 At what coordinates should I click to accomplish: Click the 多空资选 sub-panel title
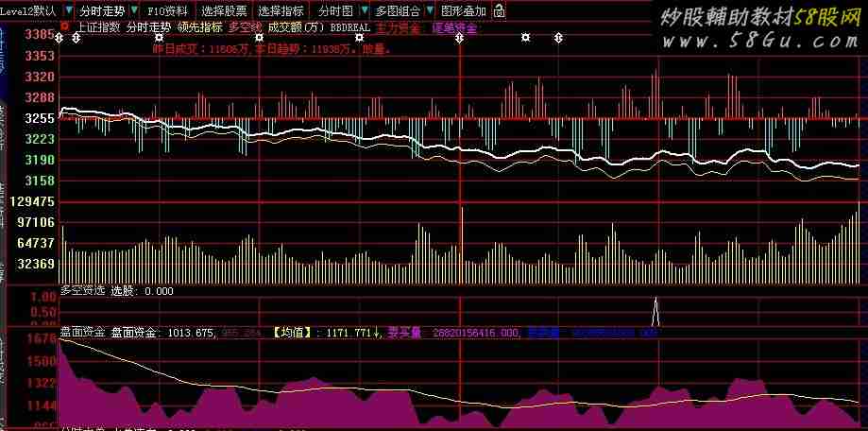click(x=82, y=291)
